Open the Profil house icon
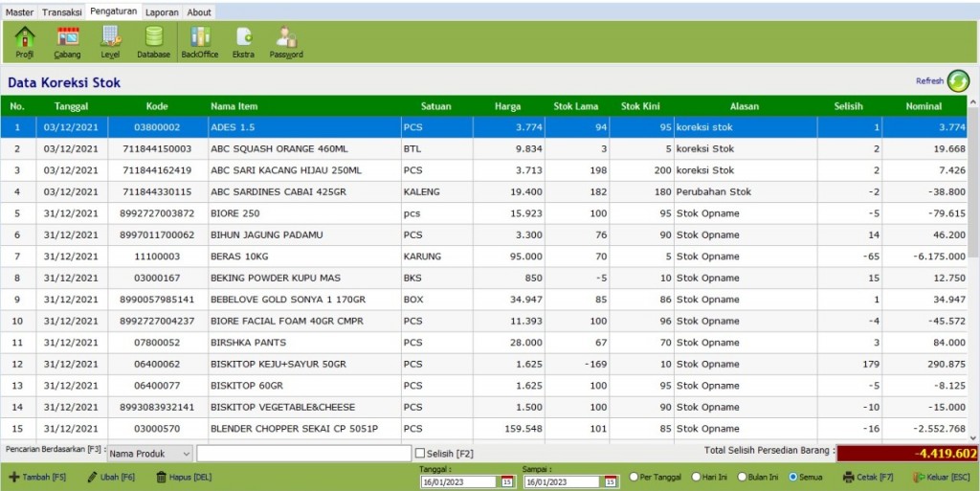 (x=25, y=37)
